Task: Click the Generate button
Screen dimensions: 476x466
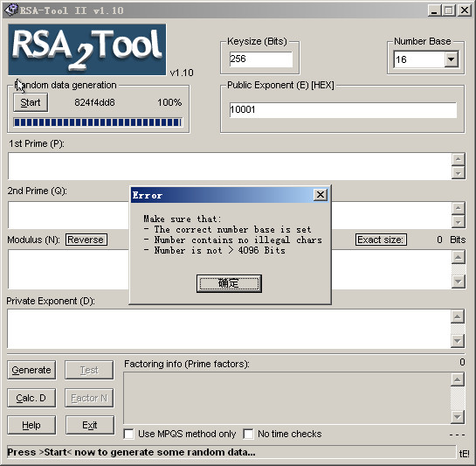Action: [x=31, y=370]
